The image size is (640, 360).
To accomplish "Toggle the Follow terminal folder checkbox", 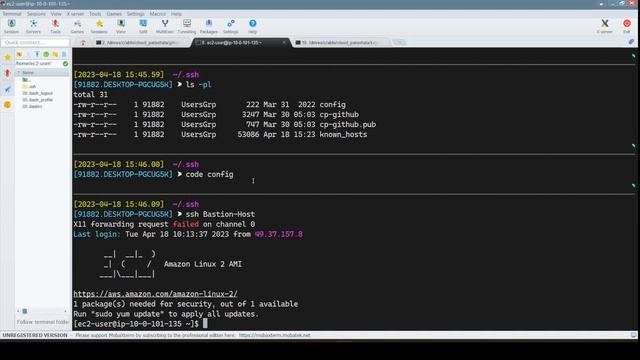I will pos(43,322).
